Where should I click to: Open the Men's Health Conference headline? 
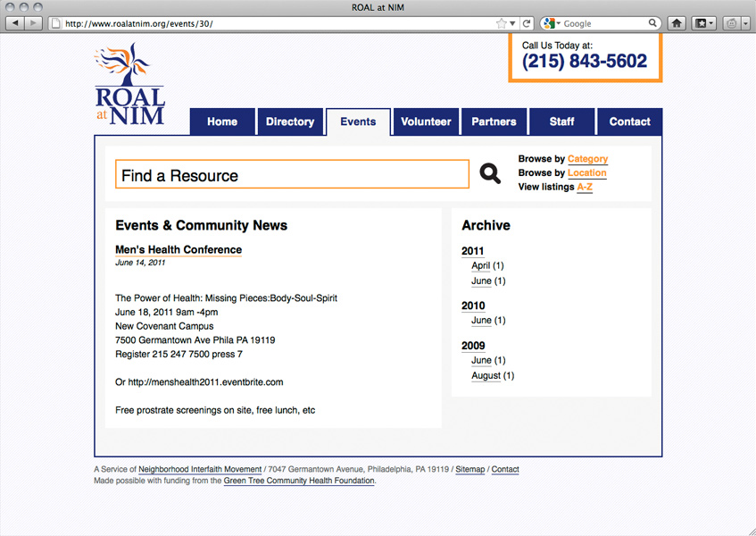coord(179,249)
